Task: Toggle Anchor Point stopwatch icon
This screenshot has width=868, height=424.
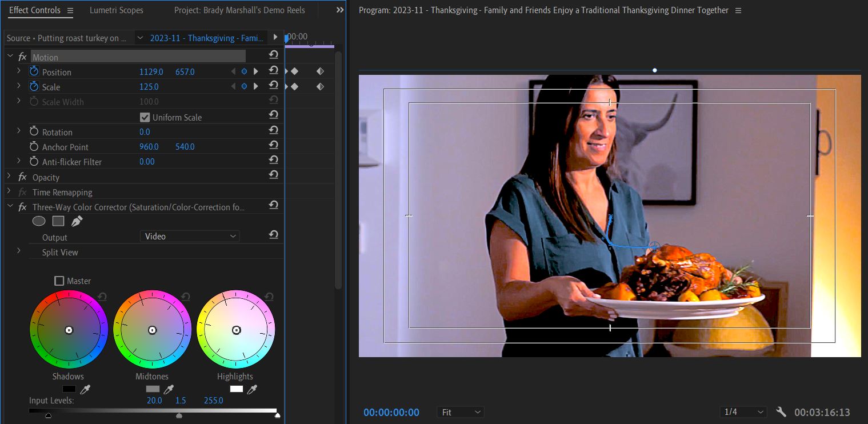Action: [x=34, y=146]
